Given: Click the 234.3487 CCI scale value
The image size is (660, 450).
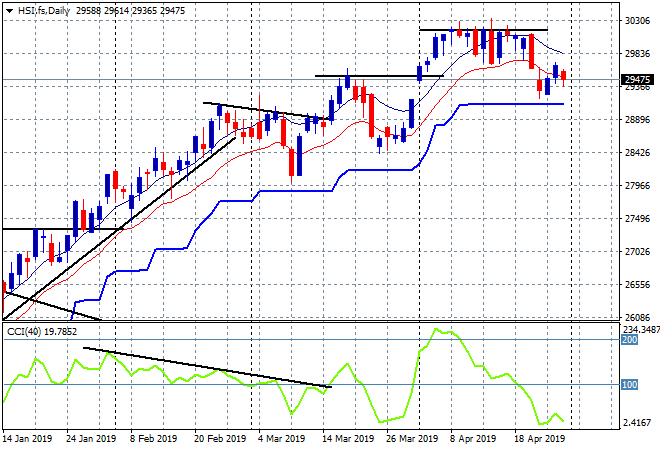Looking at the screenshot, I should coord(641,329).
